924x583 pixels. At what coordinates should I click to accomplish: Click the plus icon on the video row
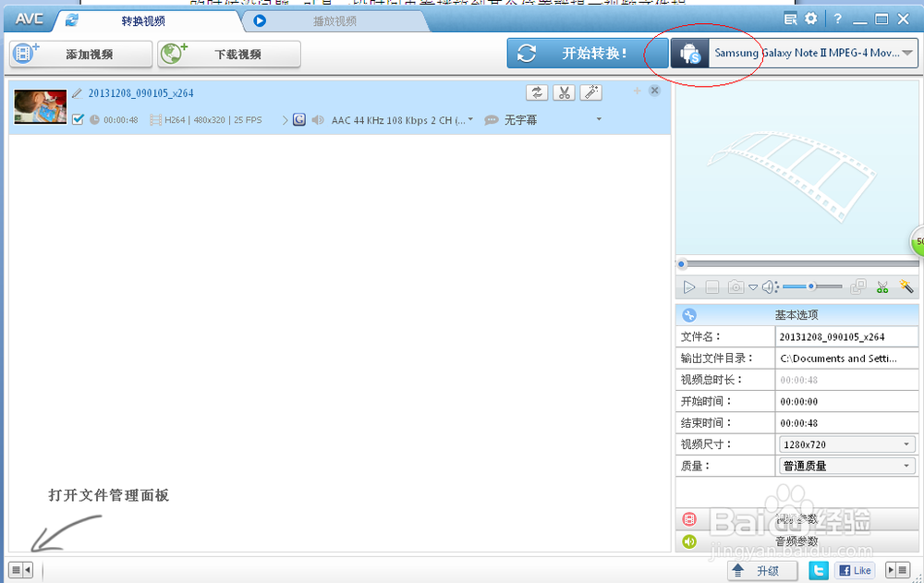637,91
